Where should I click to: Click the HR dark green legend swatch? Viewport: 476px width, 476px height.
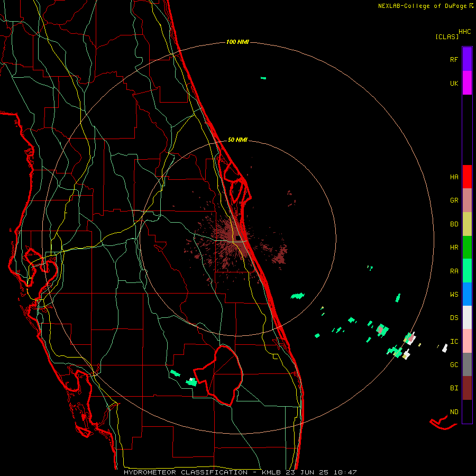[467, 247]
